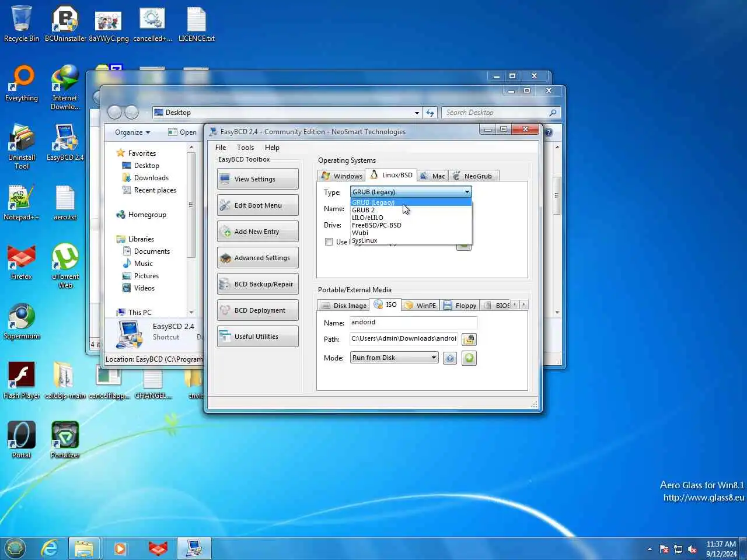
Task: Collapse the Type combo box arrow
Action: (x=466, y=192)
